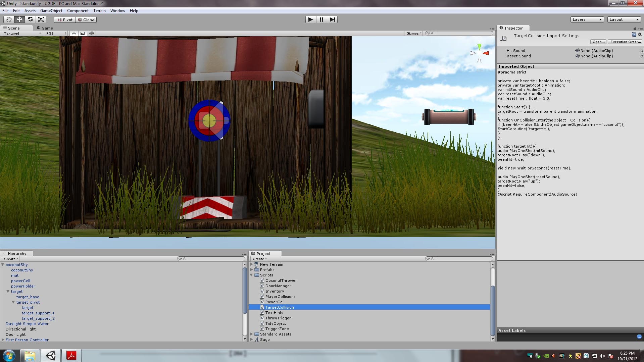Select the Rotate tool

tap(31, 19)
